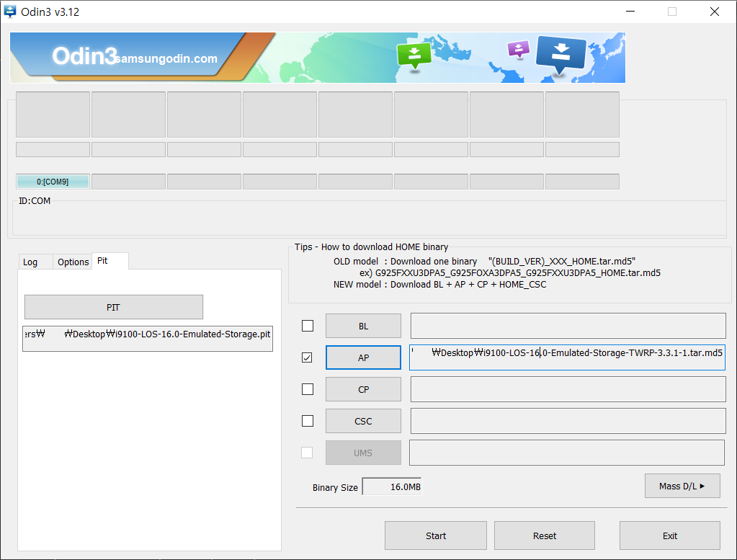
Task: Enable the CSC checkbox
Action: click(x=308, y=421)
